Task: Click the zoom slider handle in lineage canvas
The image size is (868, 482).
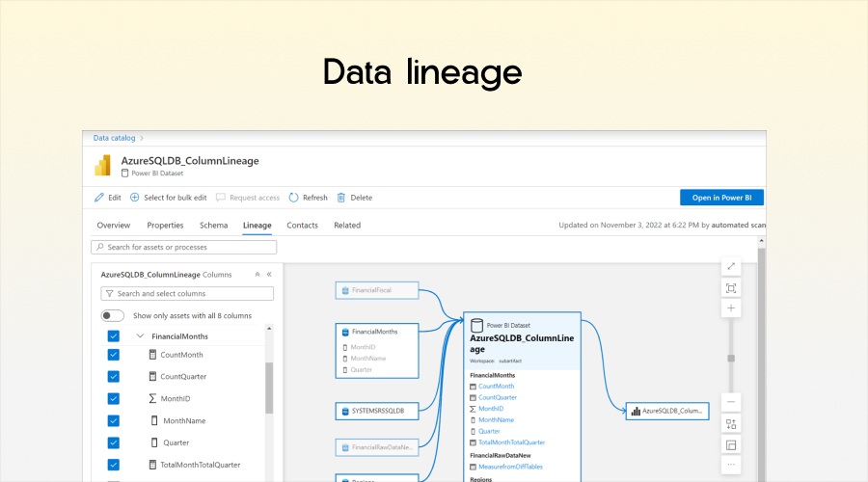Action: (731, 359)
